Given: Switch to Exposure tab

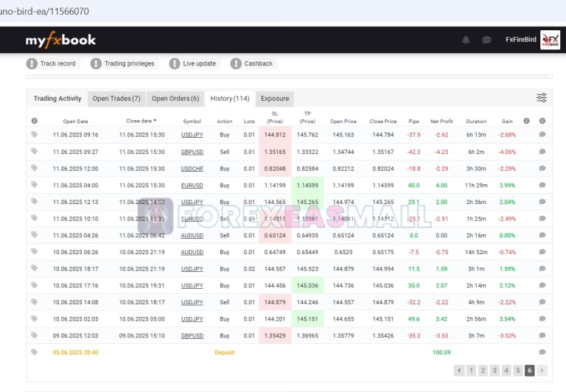Looking at the screenshot, I should [x=275, y=99].
